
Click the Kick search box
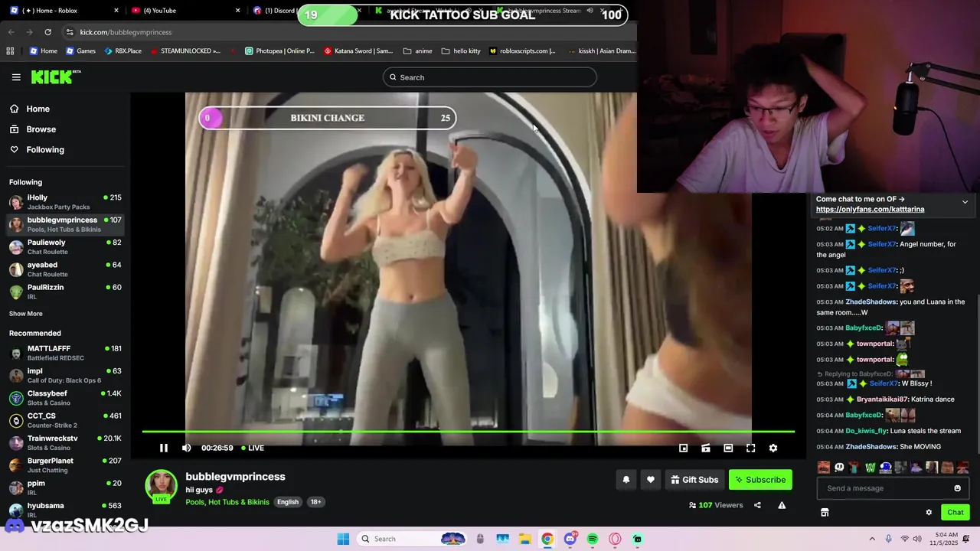(490, 77)
